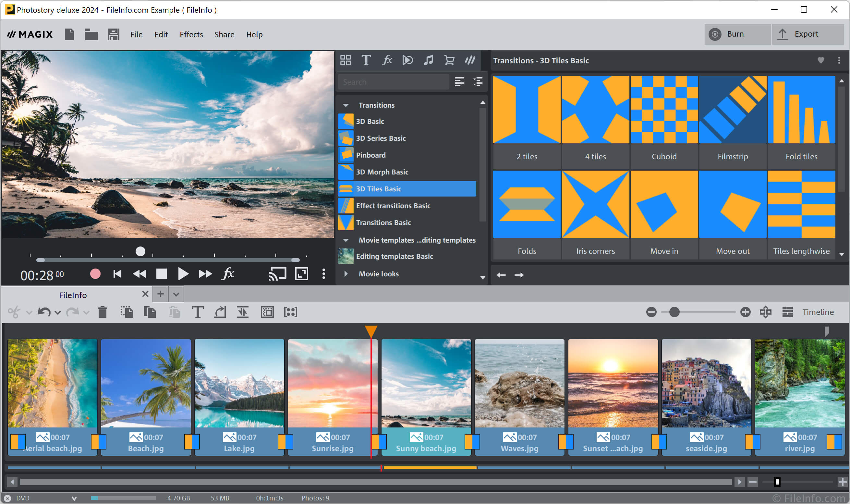Delete selected object with trash icon
The height and width of the screenshot is (504, 850).
(x=102, y=312)
